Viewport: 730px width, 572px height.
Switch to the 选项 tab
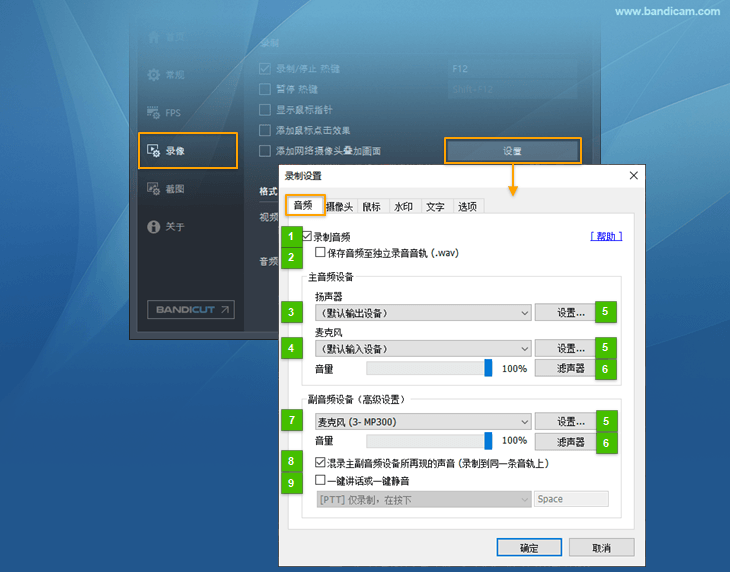tap(467, 207)
